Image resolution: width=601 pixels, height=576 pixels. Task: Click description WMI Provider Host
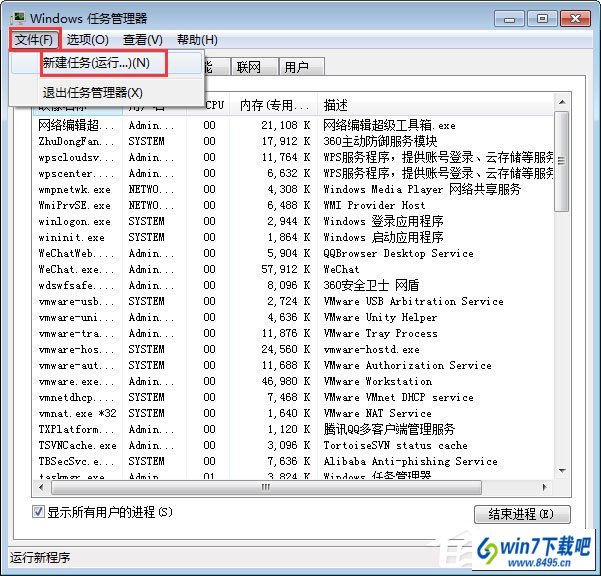click(374, 205)
